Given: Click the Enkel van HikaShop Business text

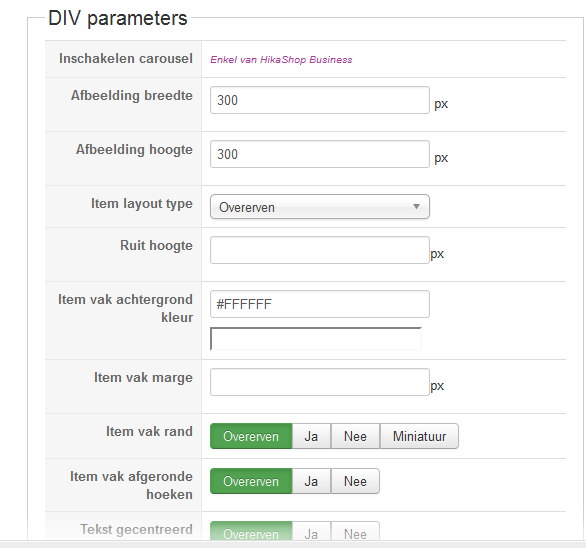Looking at the screenshot, I should click(x=281, y=60).
